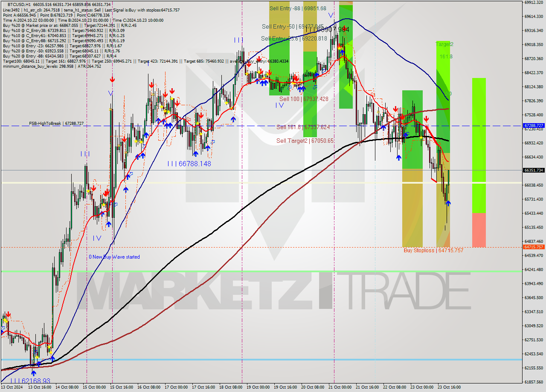Select the 'Sell Target2 | 67050.65' label

tap(305, 141)
